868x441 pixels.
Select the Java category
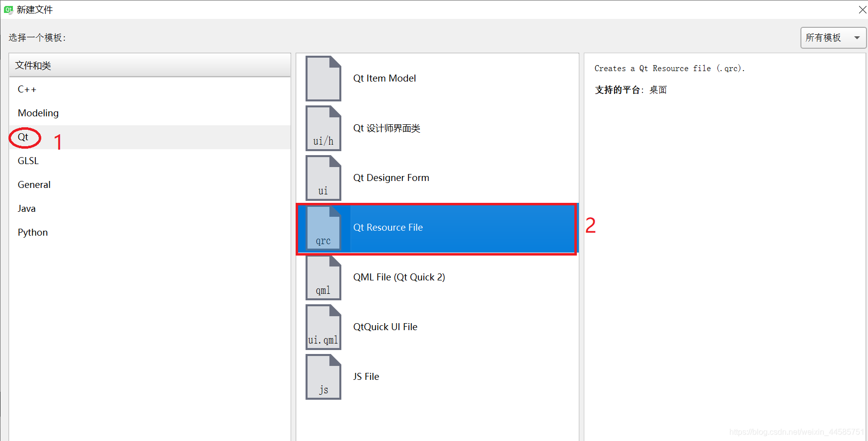pos(150,209)
